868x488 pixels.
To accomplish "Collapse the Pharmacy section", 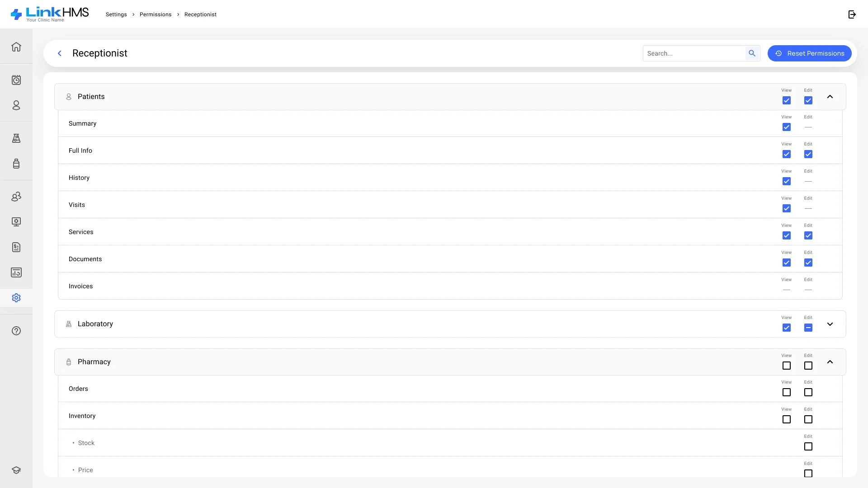I will coord(830,362).
